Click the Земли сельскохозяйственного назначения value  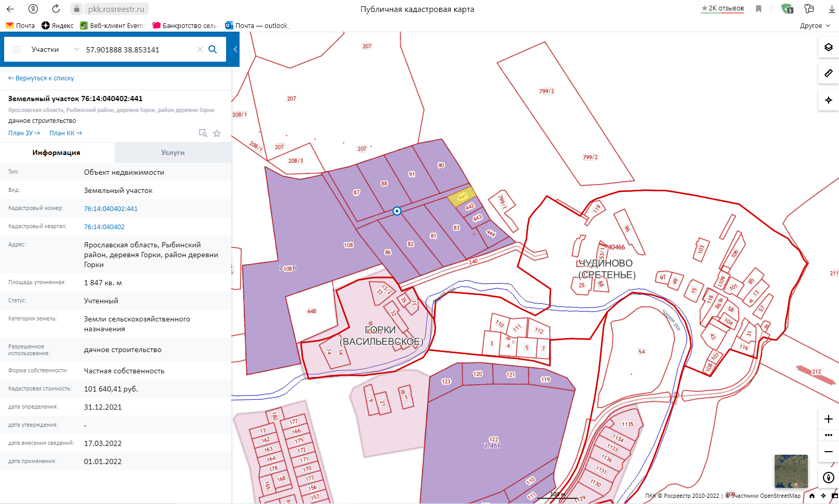(137, 324)
